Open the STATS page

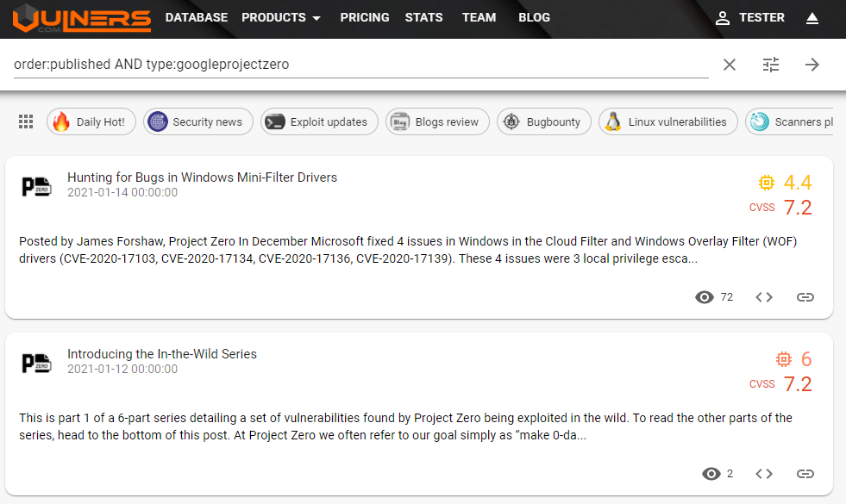[x=423, y=17]
